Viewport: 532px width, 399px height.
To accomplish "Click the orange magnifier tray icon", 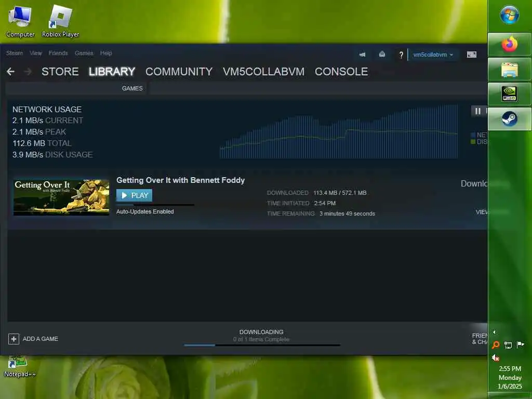I will tap(496, 345).
